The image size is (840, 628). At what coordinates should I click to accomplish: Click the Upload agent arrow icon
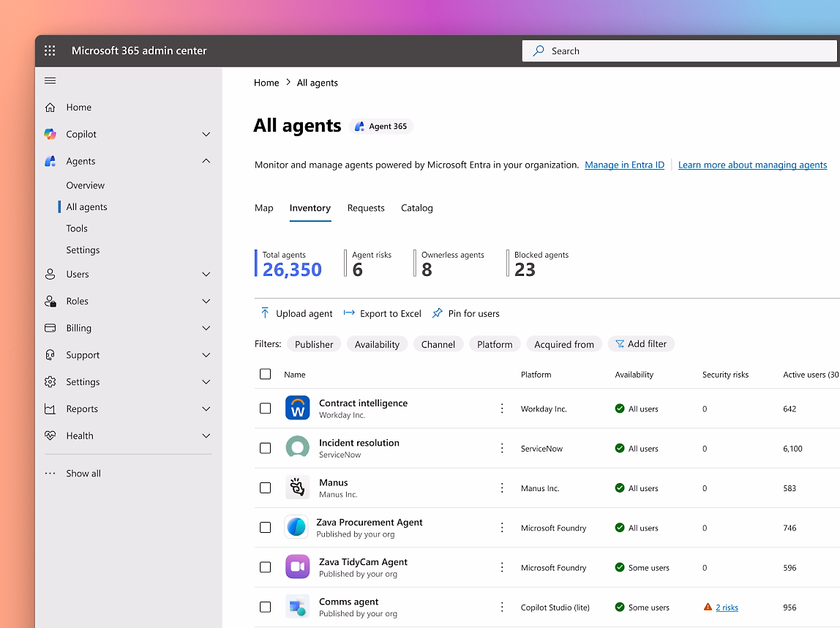pyautogui.click(x=265, y=313)
